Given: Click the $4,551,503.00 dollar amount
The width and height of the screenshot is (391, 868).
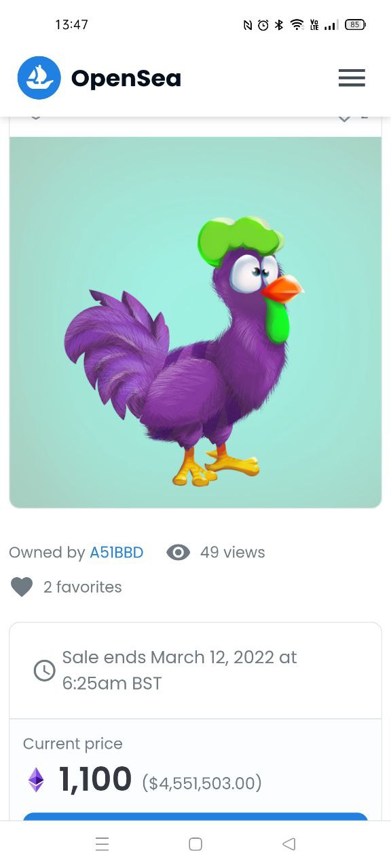Looking at the screenshot, I should pos(202,784).
